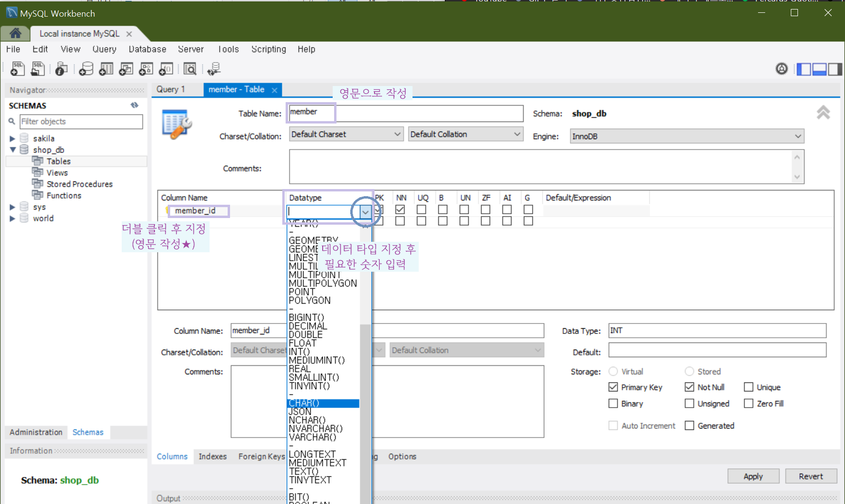Enable the Generated checkbox

(x=690, y=426)
